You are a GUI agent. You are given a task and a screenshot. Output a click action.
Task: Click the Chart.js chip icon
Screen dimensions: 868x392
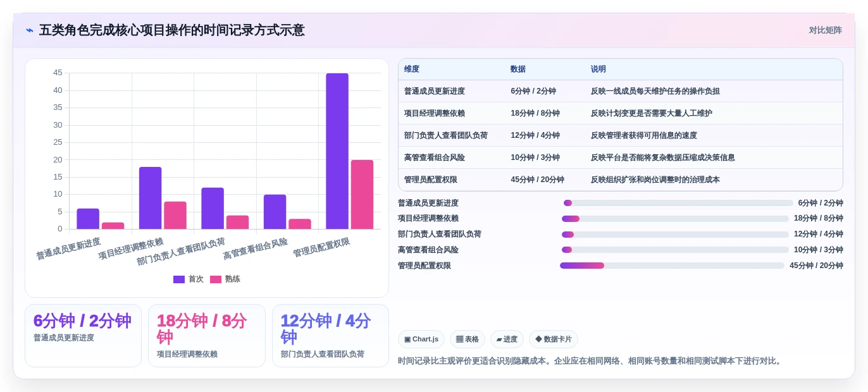pos(407,340)
